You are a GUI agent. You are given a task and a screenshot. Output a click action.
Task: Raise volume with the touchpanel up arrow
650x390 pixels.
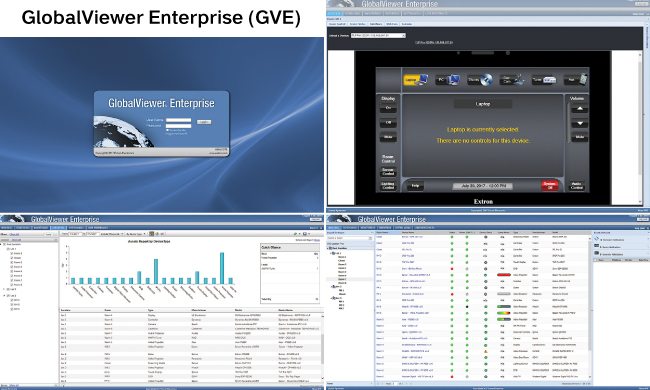(580, 109)
